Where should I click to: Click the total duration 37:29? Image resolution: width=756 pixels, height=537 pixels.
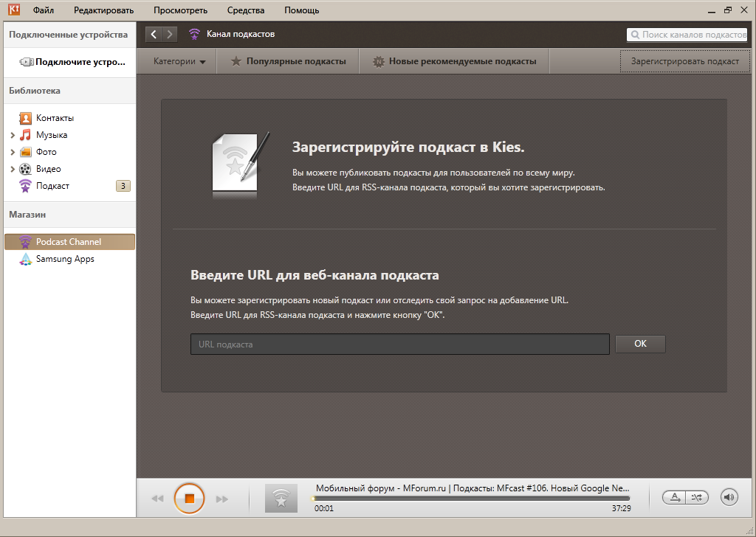tap(622, 508)
